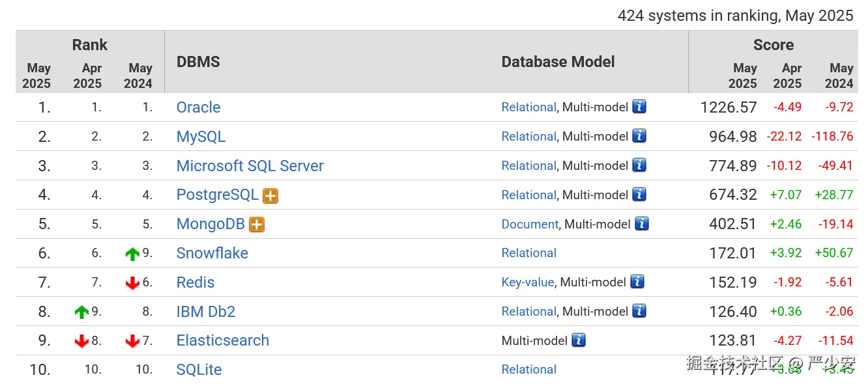868x384 pixels.
Task: Open the Microsoft SQL Server link
Action: (250, 166)
